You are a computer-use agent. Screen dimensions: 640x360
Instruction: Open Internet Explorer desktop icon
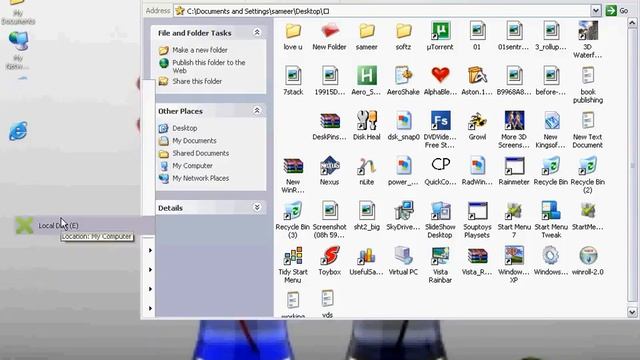(18, 131)
